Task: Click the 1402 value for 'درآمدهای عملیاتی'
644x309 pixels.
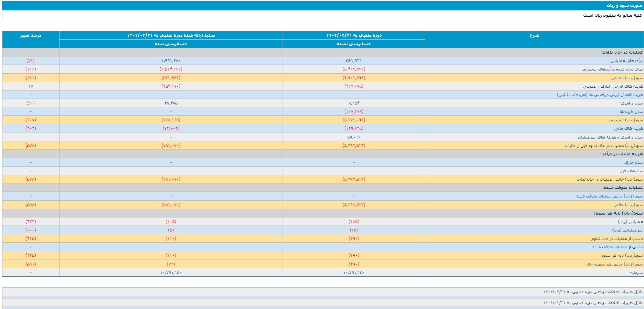Action: [354, 61]
